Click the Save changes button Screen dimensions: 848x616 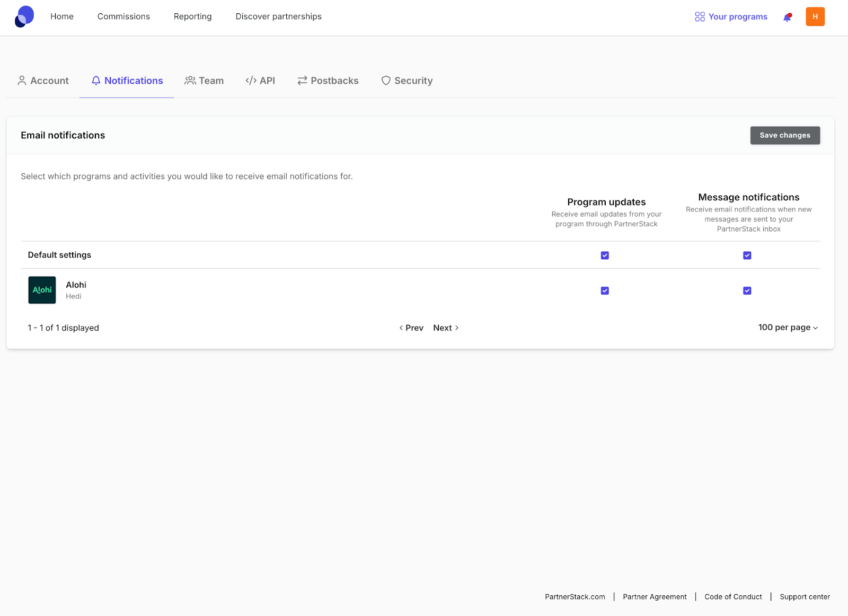[x=784, y=135]
